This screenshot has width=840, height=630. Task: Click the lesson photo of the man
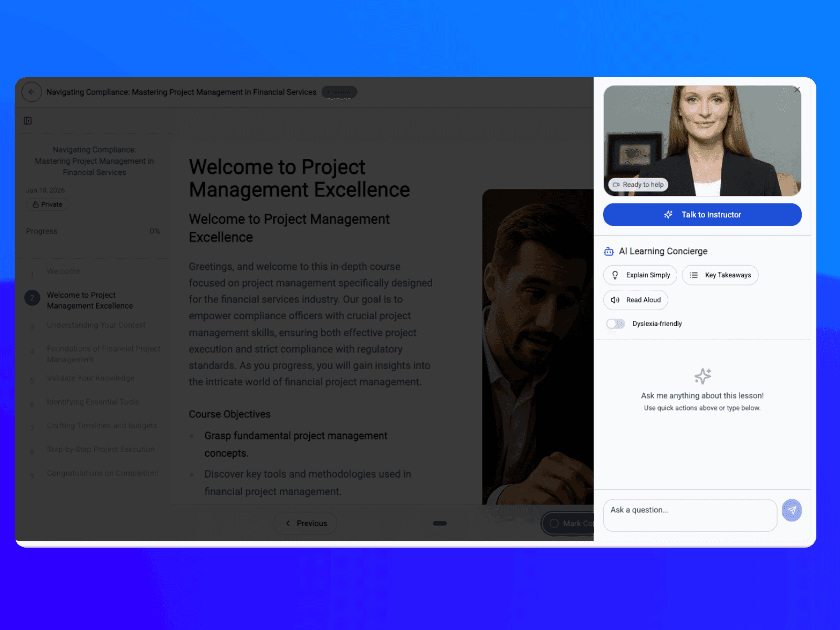coord(538,346)
